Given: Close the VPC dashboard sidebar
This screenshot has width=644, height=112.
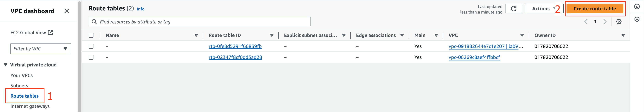Looking at the screenshot, I should point(67,11).
